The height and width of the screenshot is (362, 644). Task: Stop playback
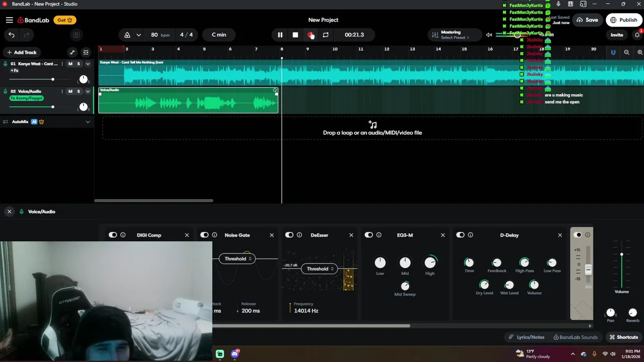point(295,35)
